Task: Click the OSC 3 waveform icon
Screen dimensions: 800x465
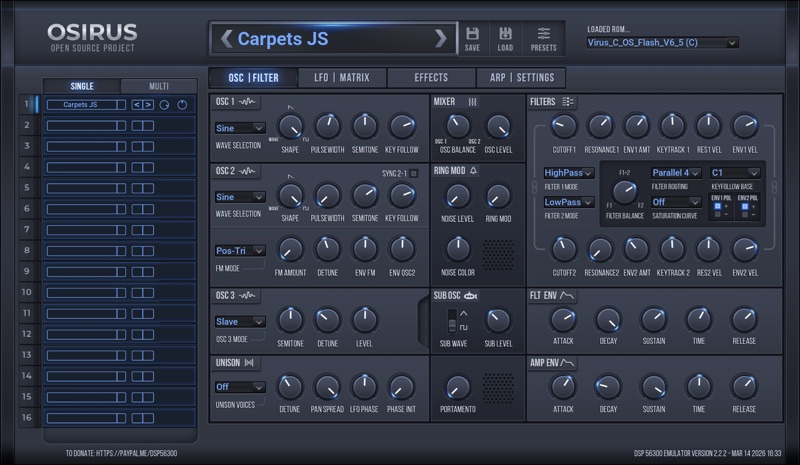Action: (247, 296)
